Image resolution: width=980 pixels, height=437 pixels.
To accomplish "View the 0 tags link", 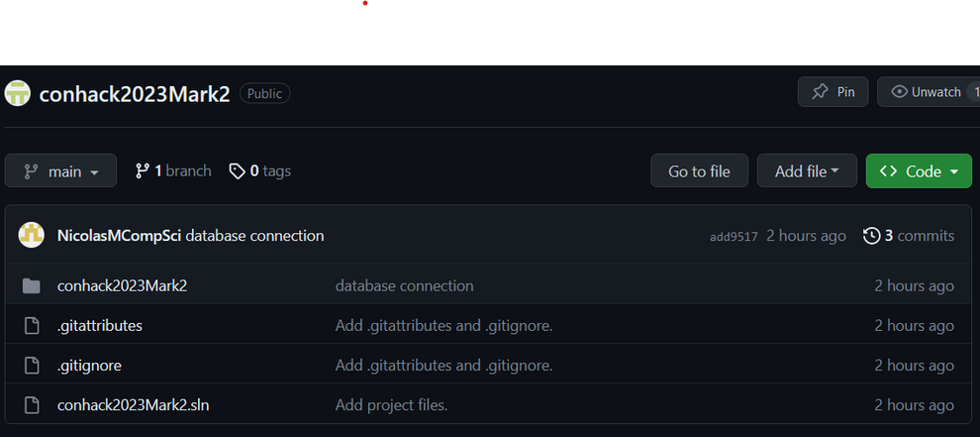I will click(x=260, y=170).
